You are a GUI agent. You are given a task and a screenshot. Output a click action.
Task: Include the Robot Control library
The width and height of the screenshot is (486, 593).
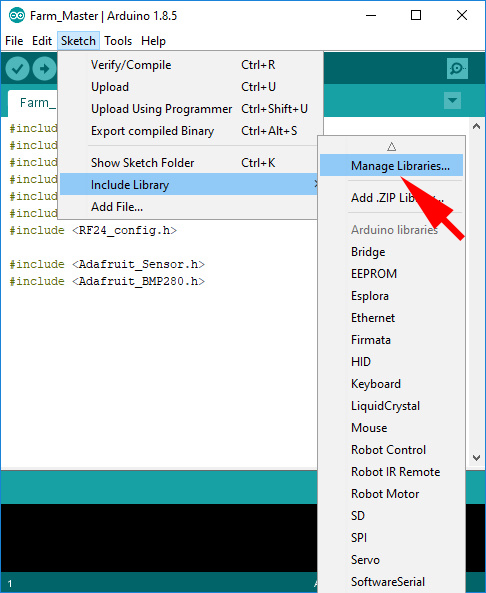pos(391,450)
